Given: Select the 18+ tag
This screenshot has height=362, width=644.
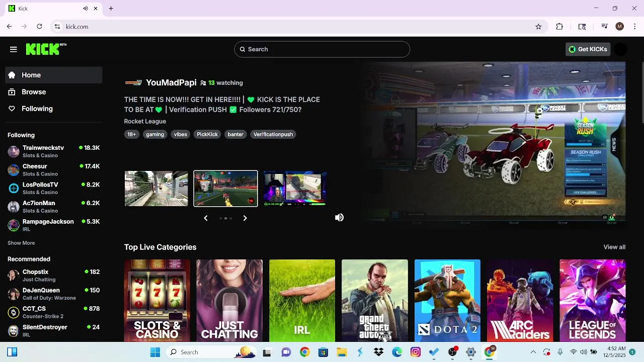Looking at the screenshot, I should (x=131, y=134).
